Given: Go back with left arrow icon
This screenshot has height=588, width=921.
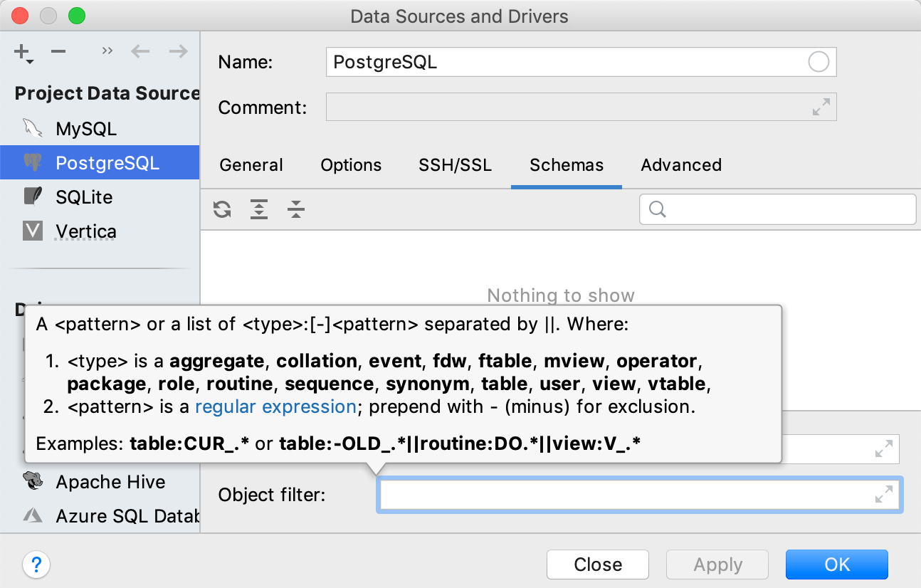Looking at the screenshot, I should pyautogui.click(x=140, y=51).
